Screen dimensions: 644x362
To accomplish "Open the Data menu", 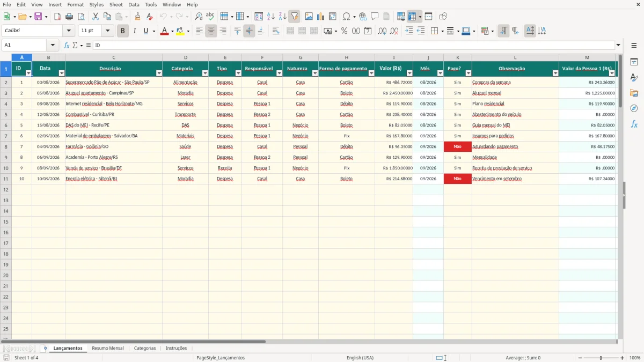I will (x=134, y=4).
